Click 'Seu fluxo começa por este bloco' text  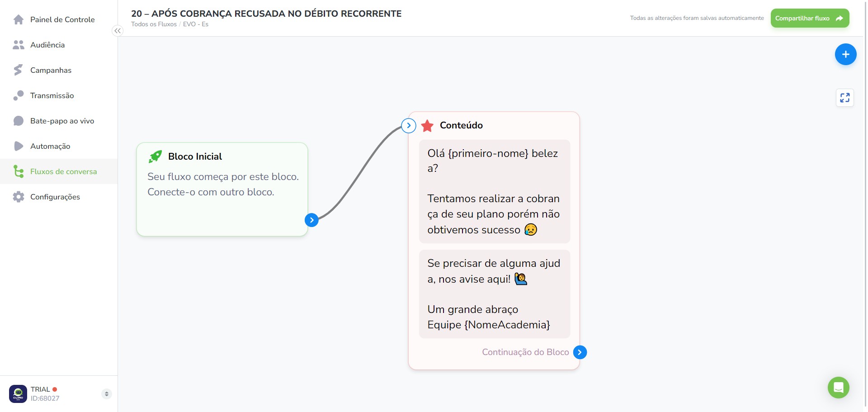223,177
